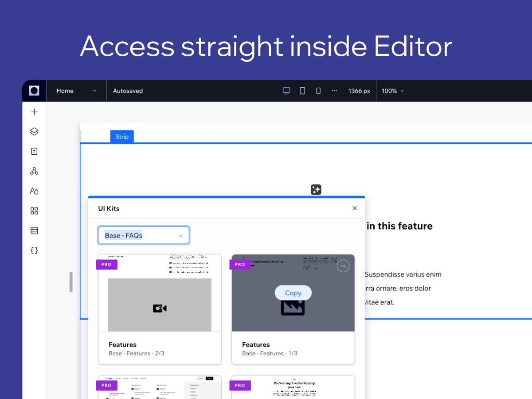Open more breakpoint options ellipsis
This screenshot has height=399, width=532.
coord(334,90)
